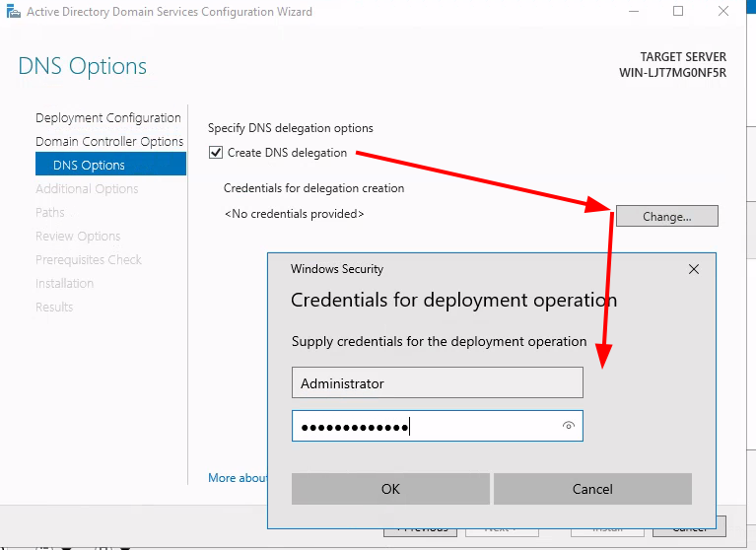The height and width of the screenshot is (550, 756).
Task: Open the More about link
Action: 238,478
